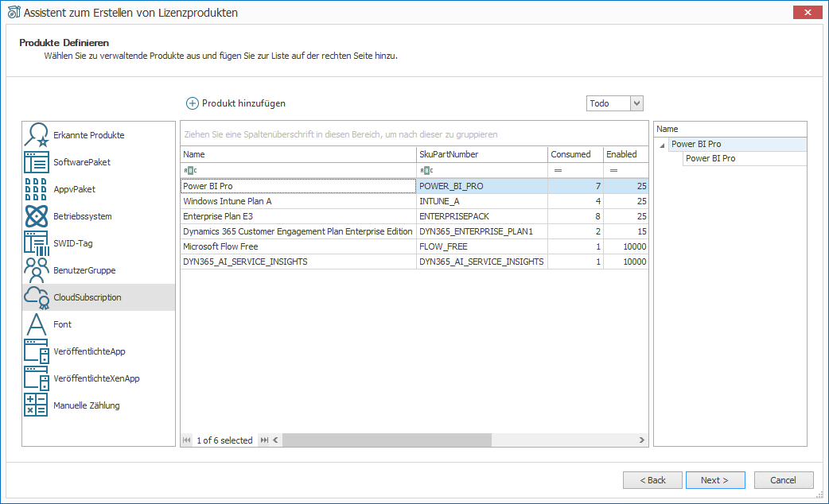Click the Name column filter ABC icon

click(x=190, y=170)
